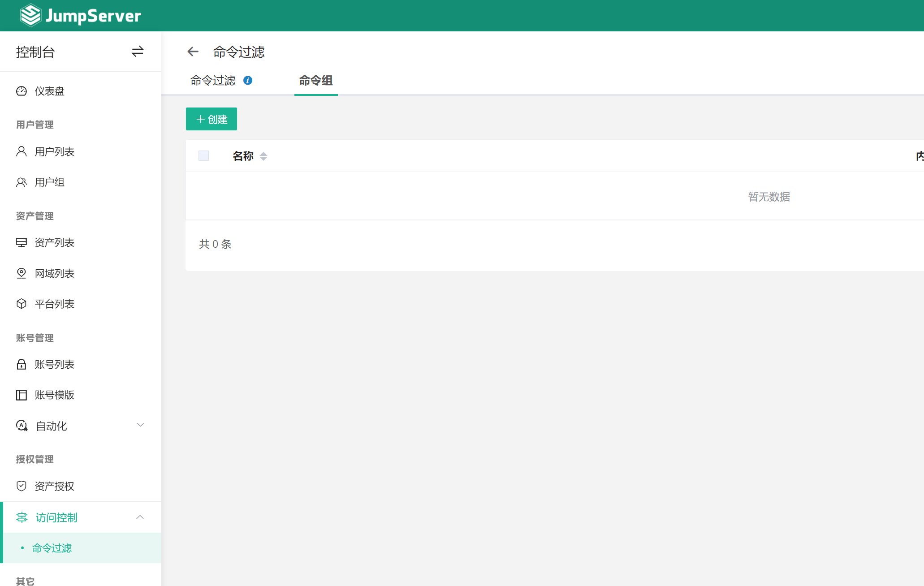Open 账号模版 in the sidebar

coord(54,395)
